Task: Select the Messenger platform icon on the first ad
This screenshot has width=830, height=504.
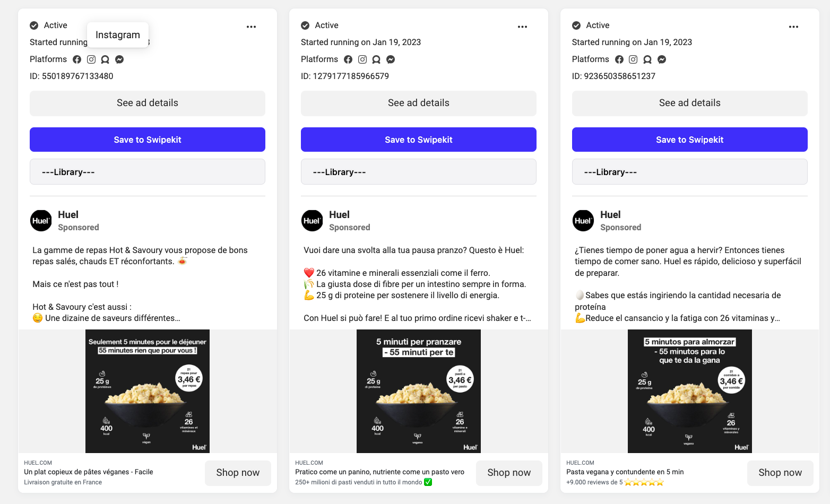Action: pyautogui.click(x=119, y=59)
